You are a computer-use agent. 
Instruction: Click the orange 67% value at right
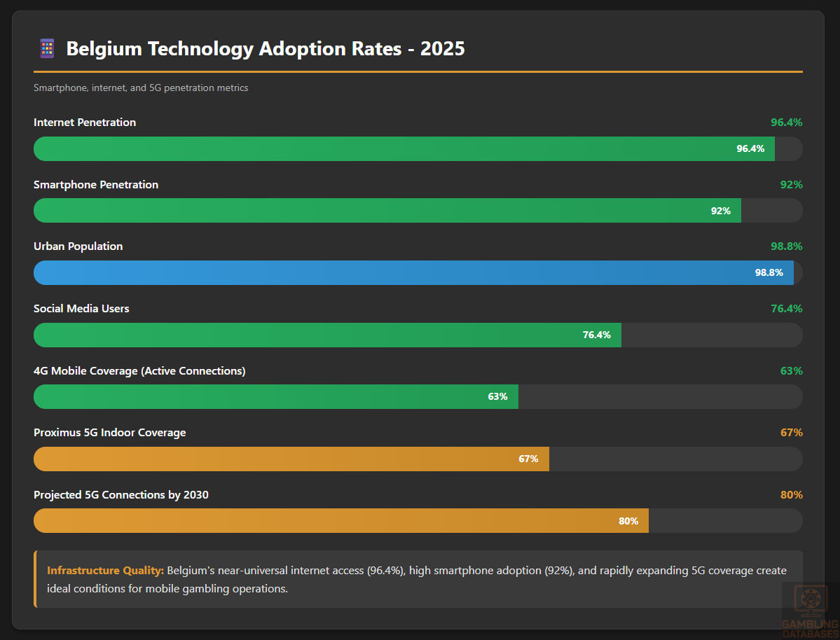click(x=791, y=433)
